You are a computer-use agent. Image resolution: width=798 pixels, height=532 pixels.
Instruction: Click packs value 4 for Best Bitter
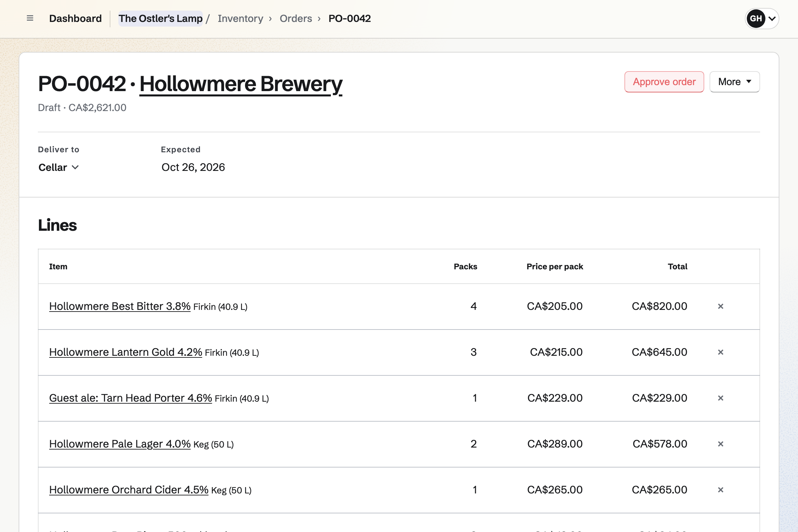473,306
